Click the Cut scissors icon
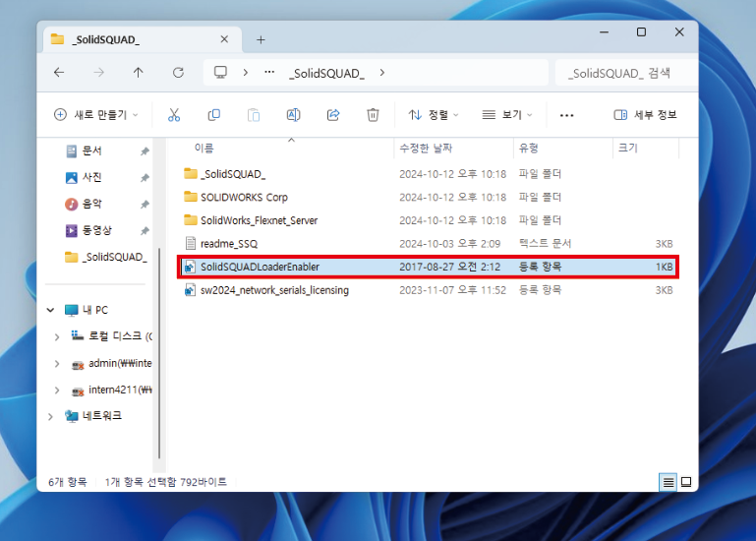The image size is (756, 541). coord(174,115)
